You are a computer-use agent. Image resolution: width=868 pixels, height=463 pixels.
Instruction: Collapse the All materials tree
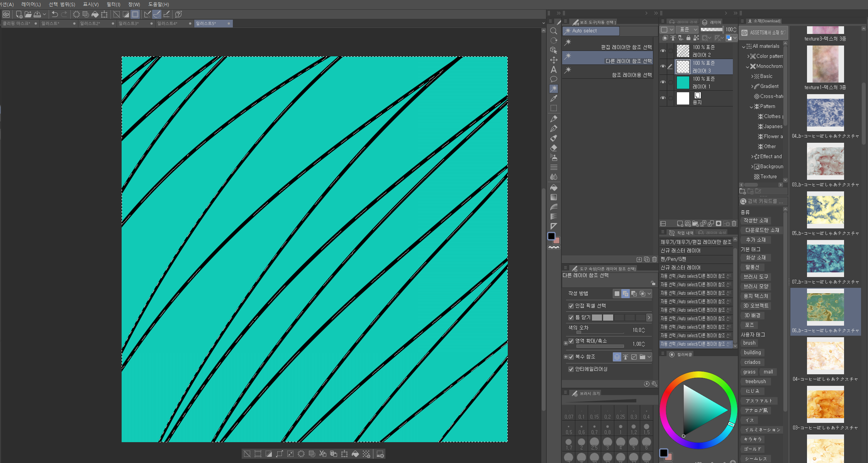tap(744, 46)
